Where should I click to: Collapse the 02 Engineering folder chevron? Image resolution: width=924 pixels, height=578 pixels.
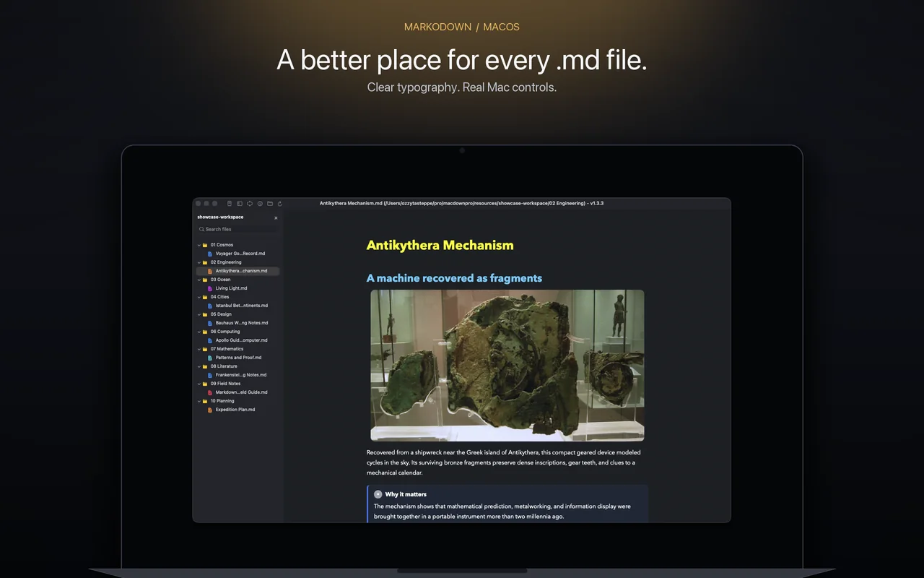tap(199, 262)
